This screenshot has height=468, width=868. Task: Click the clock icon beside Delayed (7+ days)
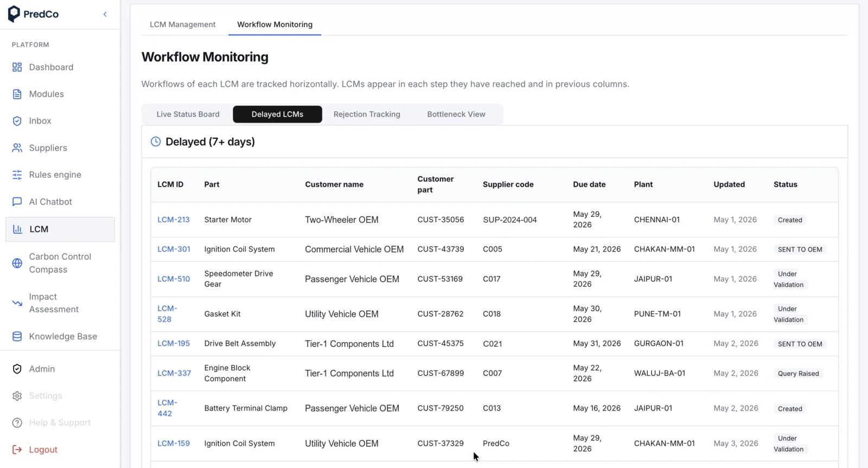click(156, 142)
